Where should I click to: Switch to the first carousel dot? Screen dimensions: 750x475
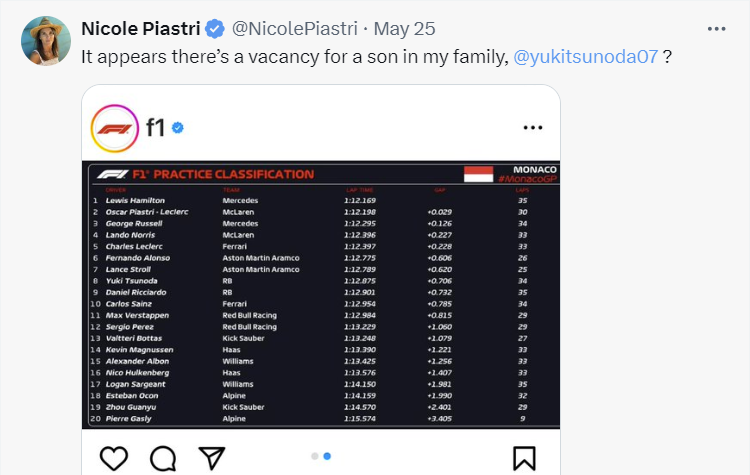(314, 456)
